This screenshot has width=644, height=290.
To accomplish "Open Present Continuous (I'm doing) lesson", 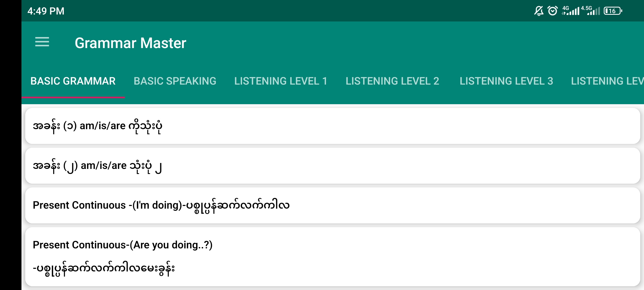I will tap(333, 205).
